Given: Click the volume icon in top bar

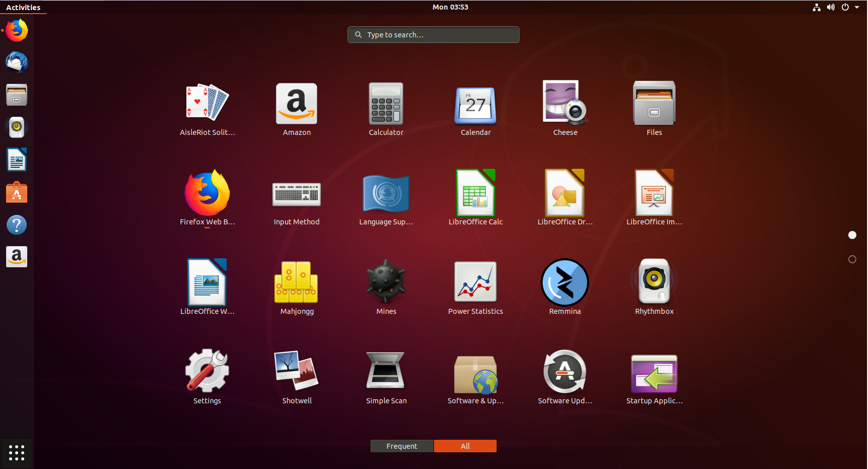Looking at the screenshot, I should 831,7.
